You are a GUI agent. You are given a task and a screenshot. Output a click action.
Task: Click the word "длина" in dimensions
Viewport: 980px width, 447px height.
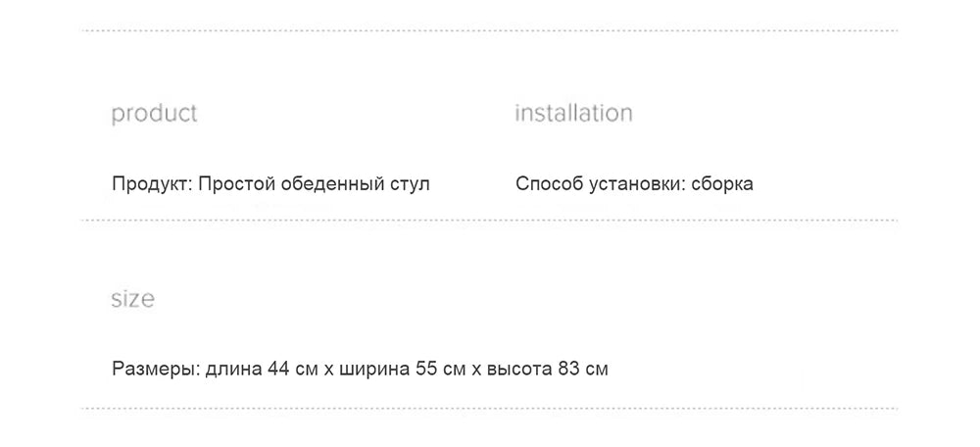tap(234, 370)
